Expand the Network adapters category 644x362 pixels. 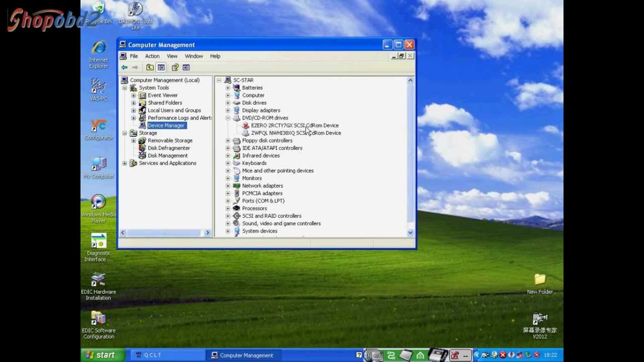(228, 186)
